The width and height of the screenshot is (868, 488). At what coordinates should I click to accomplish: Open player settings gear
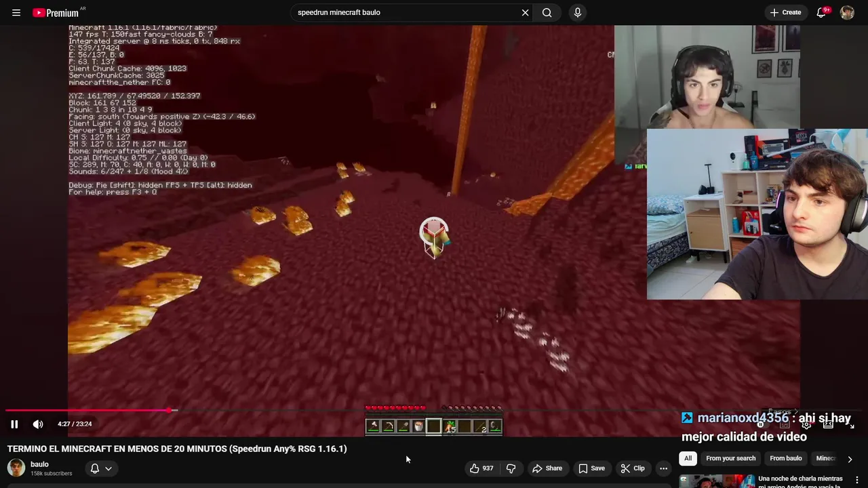click(806, 424)
